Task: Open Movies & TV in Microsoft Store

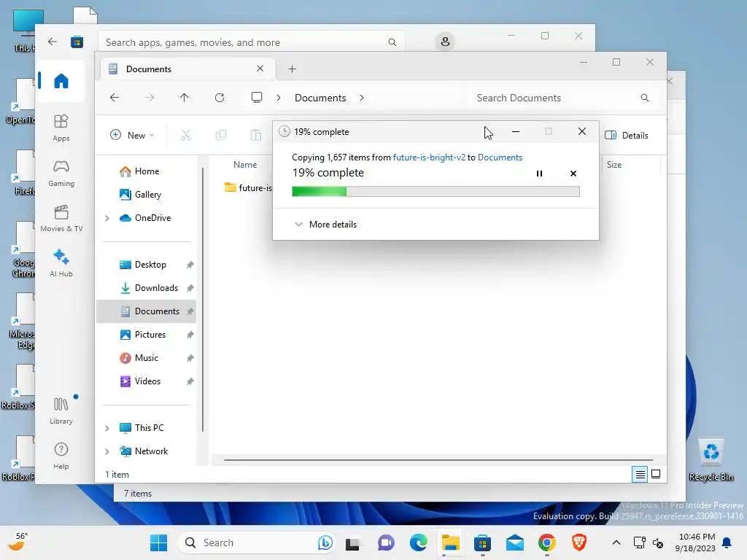Action: [61, 218]
